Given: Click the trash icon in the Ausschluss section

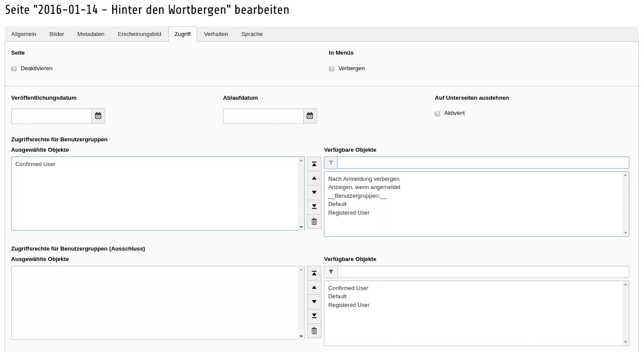Looking at the screenshot, I should click(314, 330).
